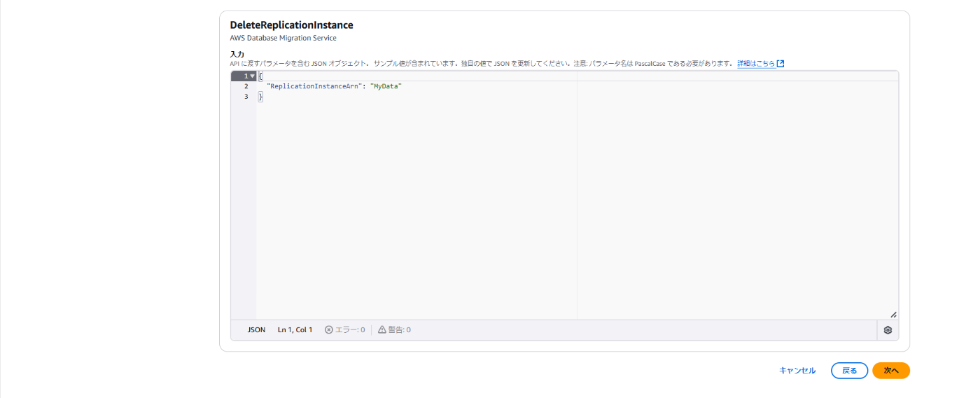Open the 詳細はこちら documentation link
The height and width of the screenshot is (398, 980).
coord(756,63)
